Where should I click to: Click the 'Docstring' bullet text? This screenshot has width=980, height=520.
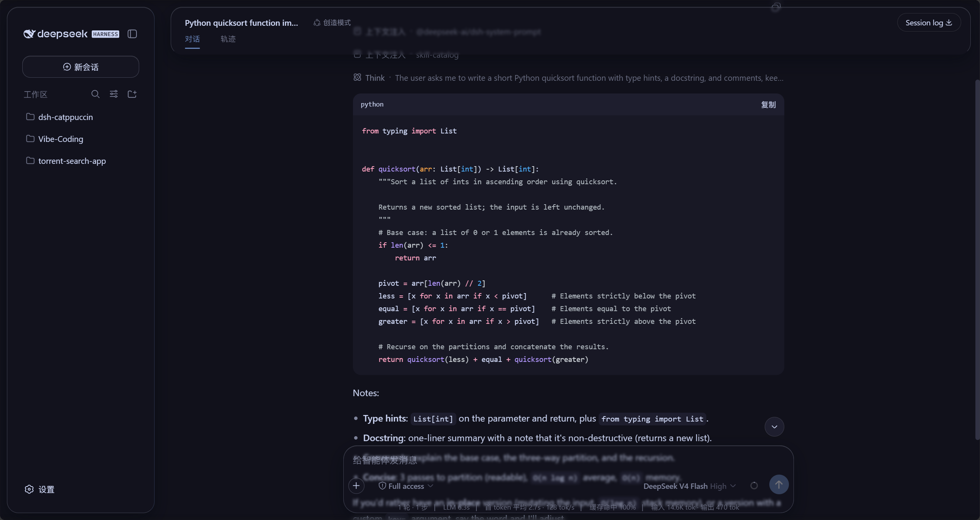pyautogui.click(x=537, y=438)
